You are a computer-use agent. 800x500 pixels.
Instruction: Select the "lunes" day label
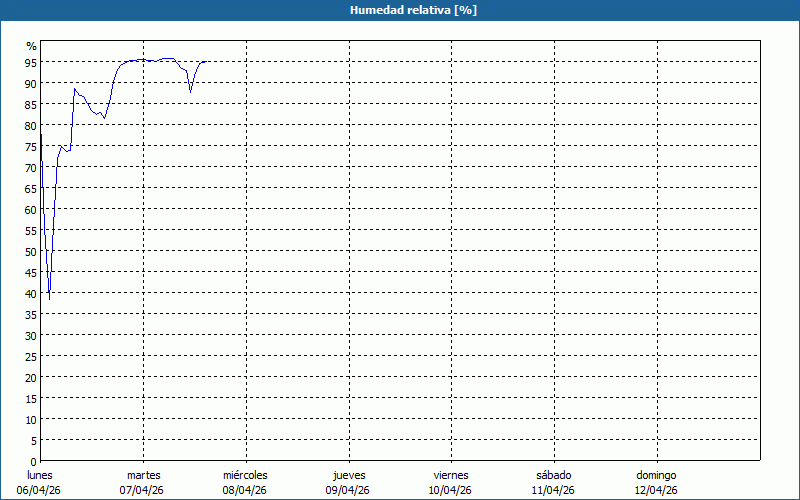pyautogui.click(x=40, y=475)
